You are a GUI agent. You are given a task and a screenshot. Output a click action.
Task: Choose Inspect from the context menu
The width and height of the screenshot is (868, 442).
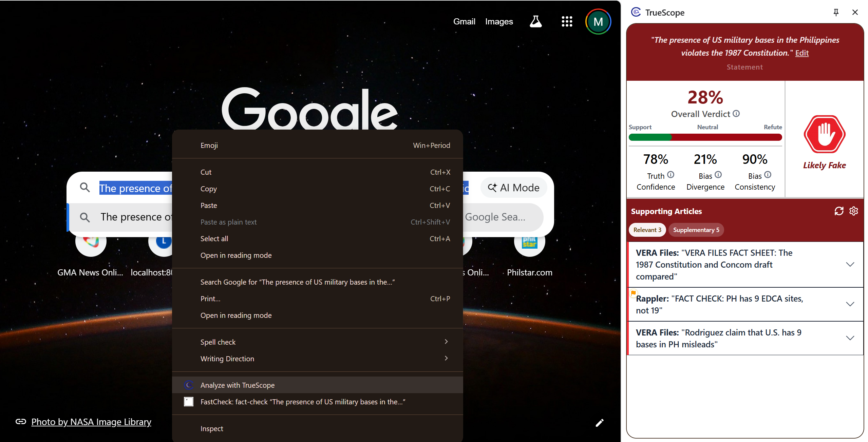pos(318,428)
